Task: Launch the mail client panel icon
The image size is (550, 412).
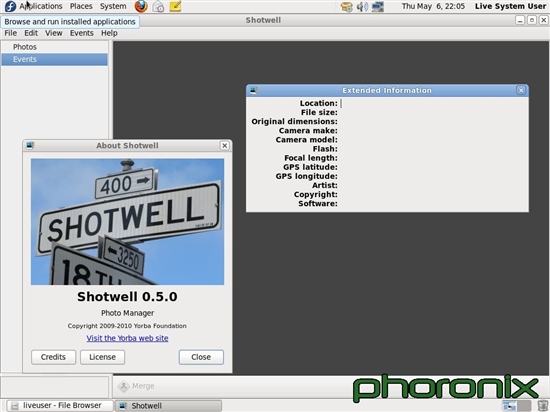Action: pos(158,6)
